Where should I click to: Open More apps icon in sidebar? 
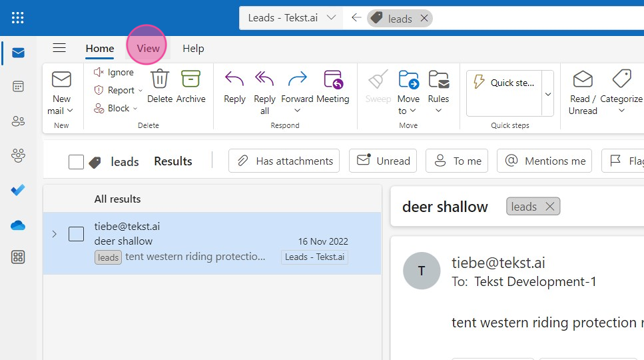[18, 257]
